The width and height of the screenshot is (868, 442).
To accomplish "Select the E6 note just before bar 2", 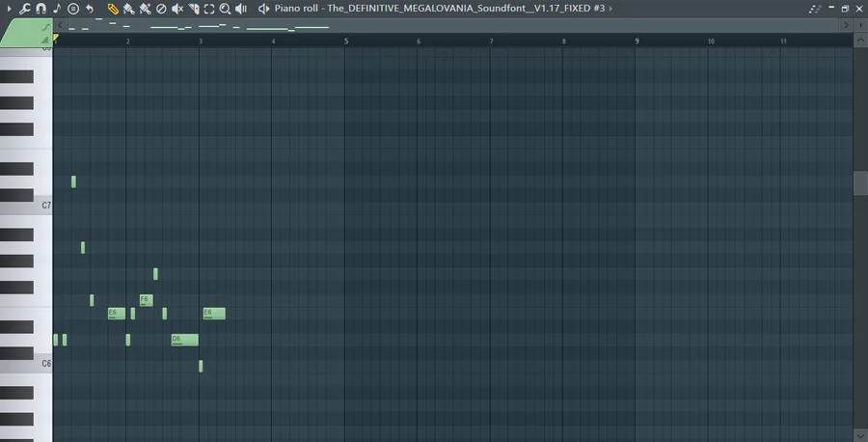I will click(x=117, y=314).
